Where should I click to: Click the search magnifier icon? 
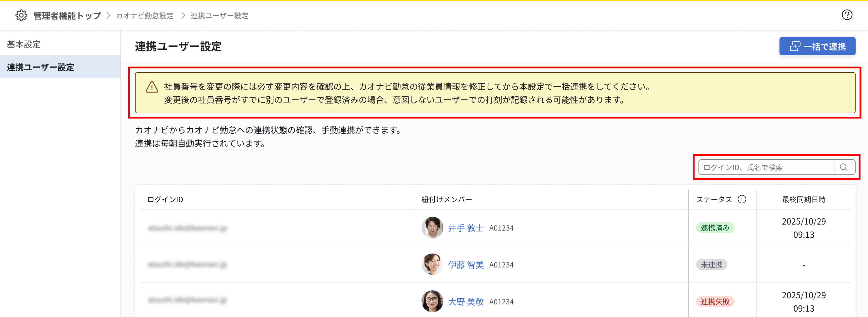843,167
